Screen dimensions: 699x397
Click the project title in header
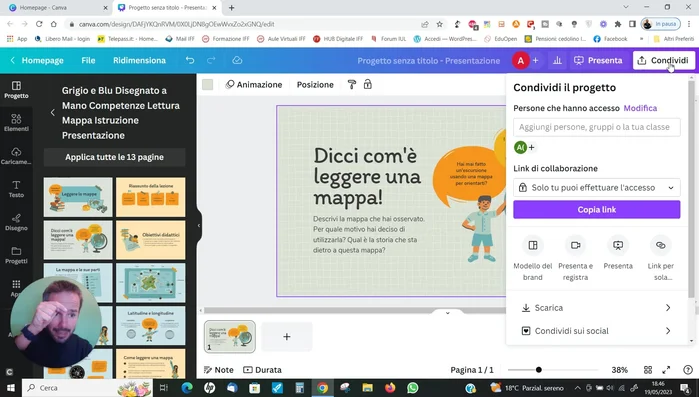(428, 60)
